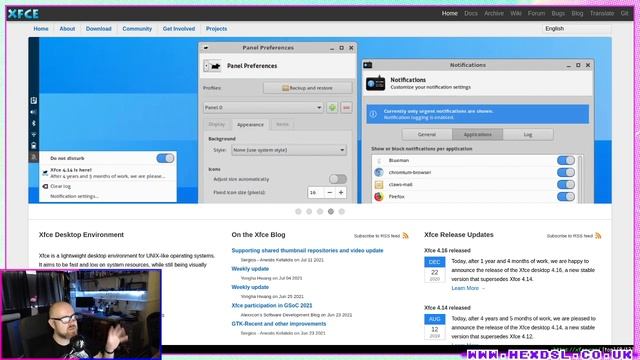Click the green add panel icon
Viewport: 640px width, 360px height.
[332, 107]
